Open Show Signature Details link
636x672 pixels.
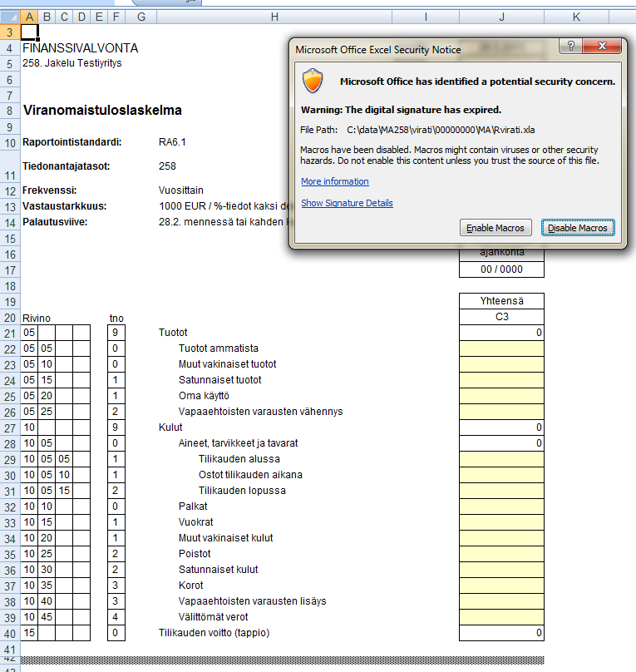coord(347,203)
